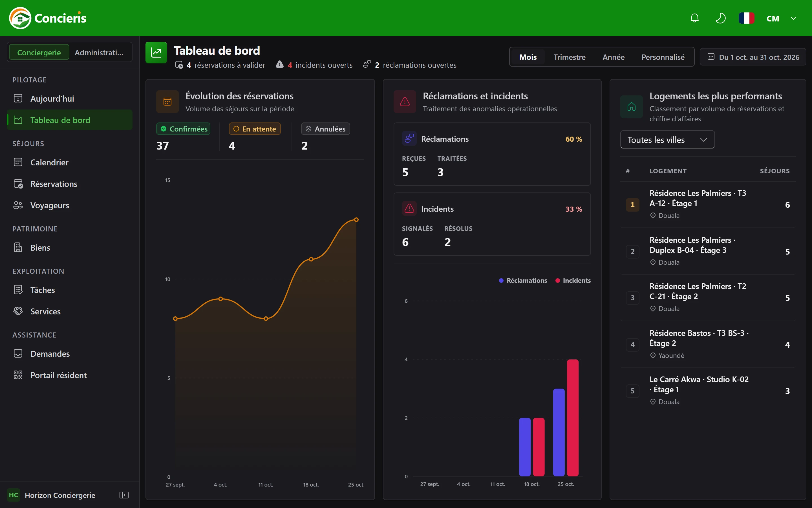Go to Réservations page

point(69,184)
